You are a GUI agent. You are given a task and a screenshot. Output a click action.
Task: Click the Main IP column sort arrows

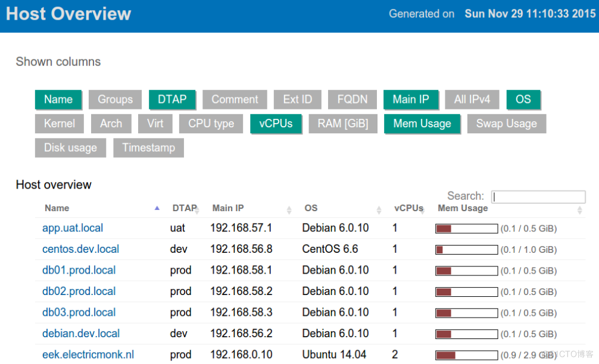coord(289,209)
